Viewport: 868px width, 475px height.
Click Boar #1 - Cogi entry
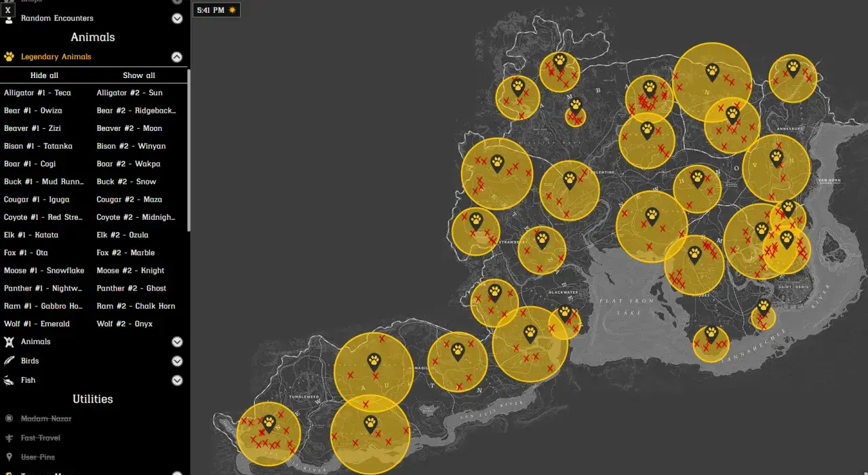[30, 164]
